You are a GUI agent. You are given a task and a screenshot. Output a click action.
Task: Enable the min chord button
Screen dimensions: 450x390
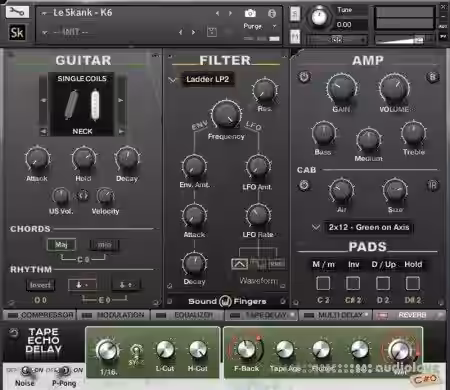click(x=104, y=245)
